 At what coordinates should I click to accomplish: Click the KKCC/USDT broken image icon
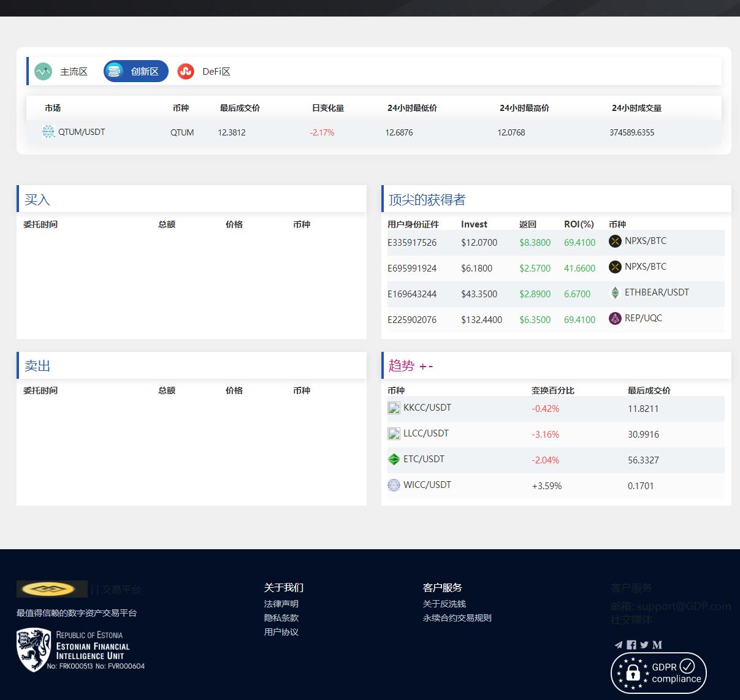394,408
